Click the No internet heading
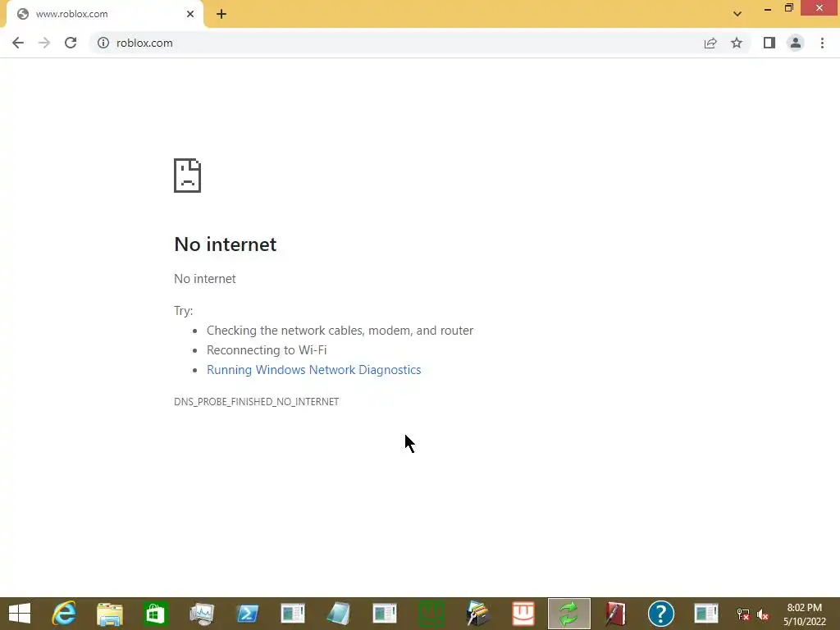This screenshot has height=630, width=840. (226, 244)
